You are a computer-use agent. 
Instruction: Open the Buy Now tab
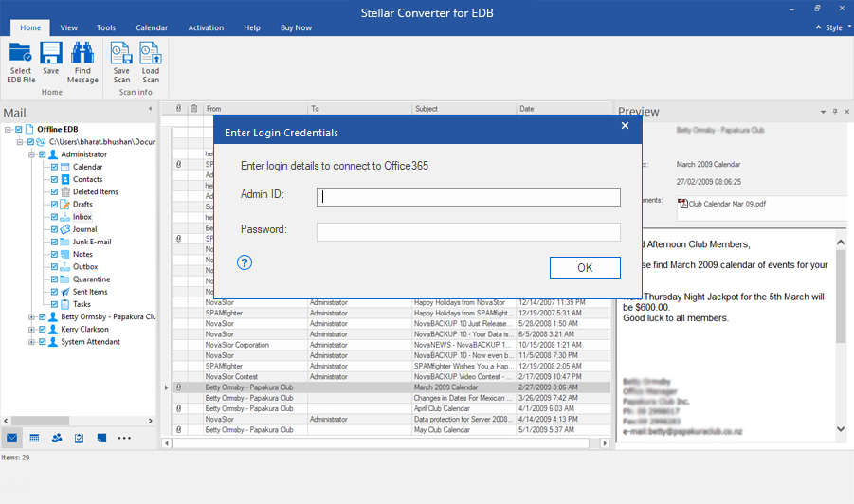(296, 27)
